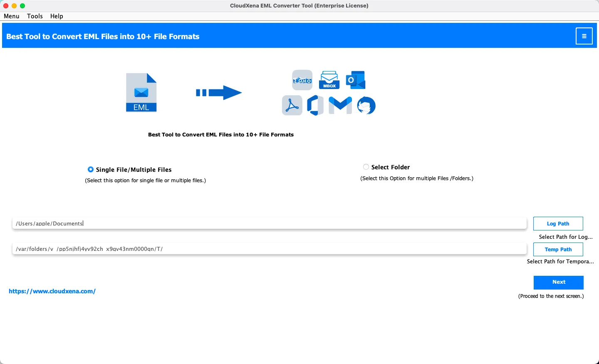
Task: Click the Office 365 icon
Action: point(315,105)
